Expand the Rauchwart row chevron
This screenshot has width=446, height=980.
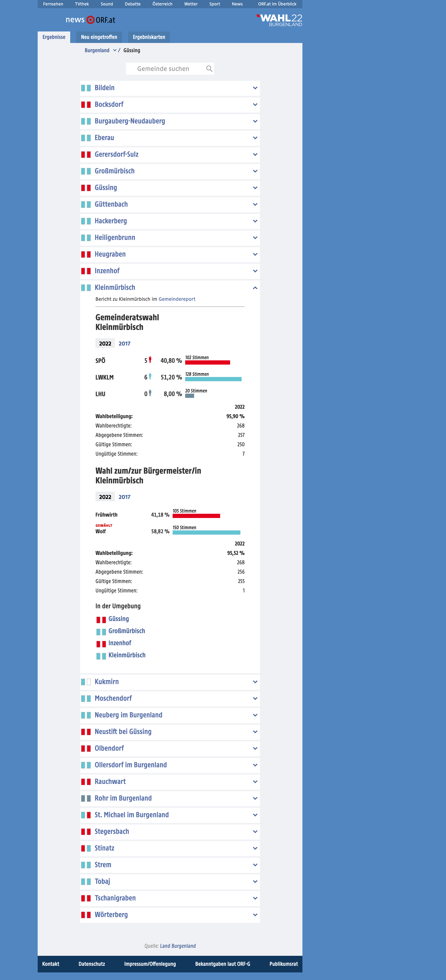click(x=255, y=782)
